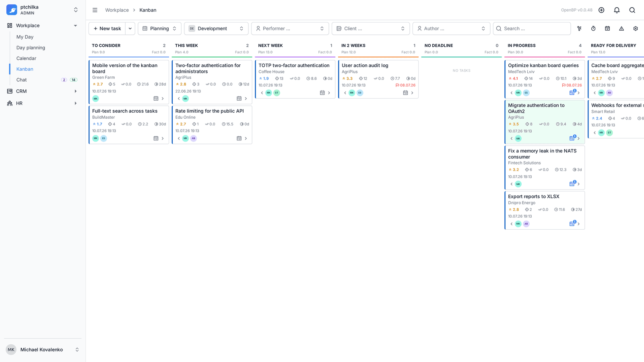Open calendar icon on 'TOTP two-factor authentication' card

click(322, 93)
